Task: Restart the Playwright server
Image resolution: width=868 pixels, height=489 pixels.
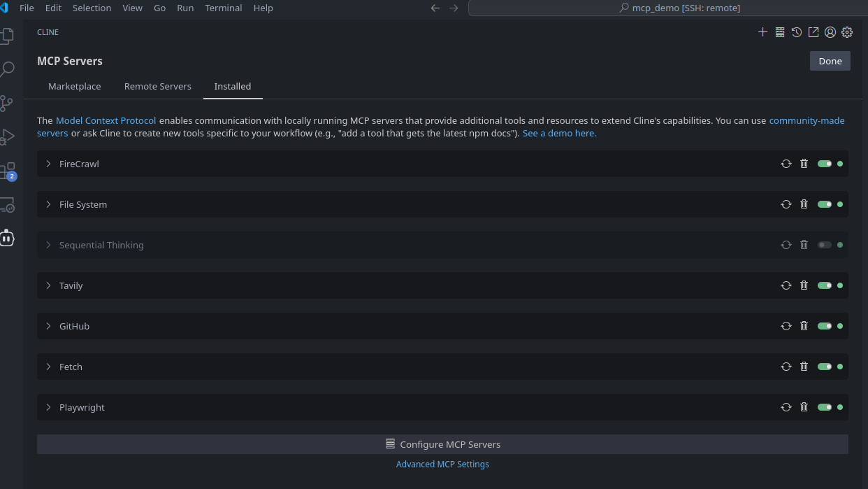Action: click(x=786, y=407)
